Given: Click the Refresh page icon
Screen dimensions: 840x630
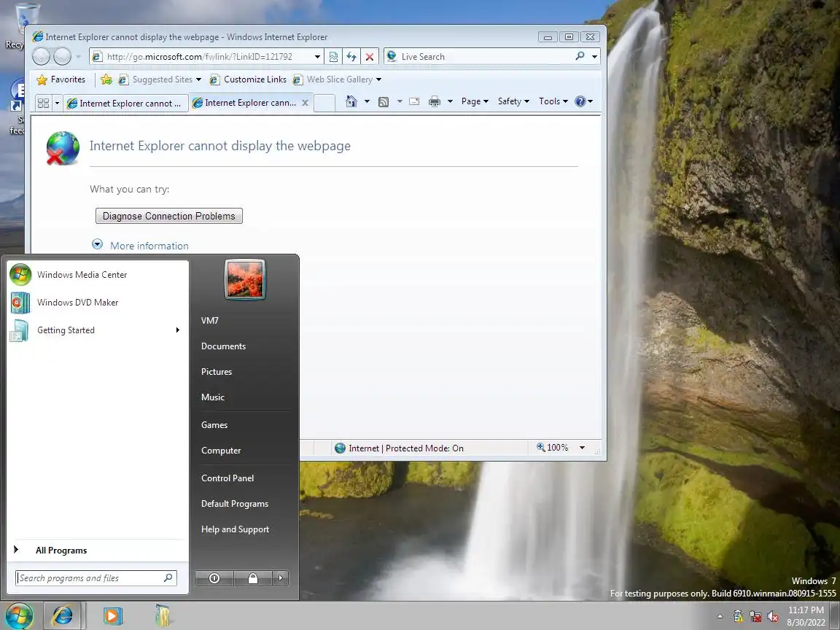Looking at the screenshot, I should (x=351, y=57).
